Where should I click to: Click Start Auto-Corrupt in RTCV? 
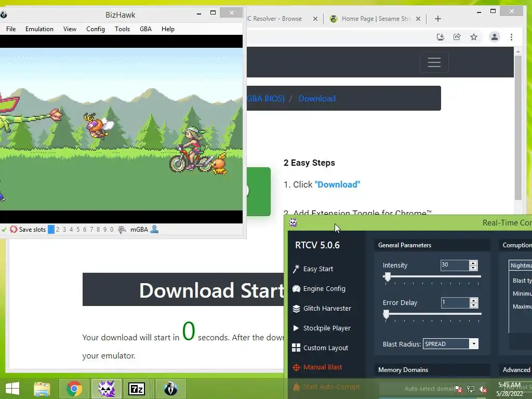(326, 387)
